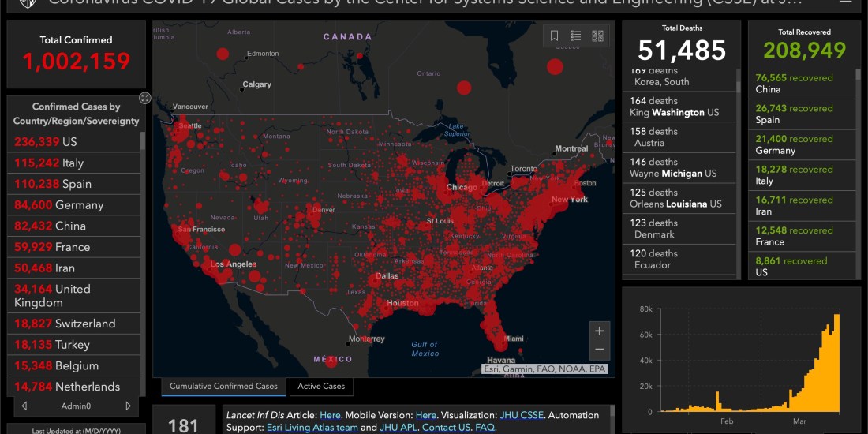
Task: Go to next Admin level with right arrow
Action: click(x=128, y=406)
